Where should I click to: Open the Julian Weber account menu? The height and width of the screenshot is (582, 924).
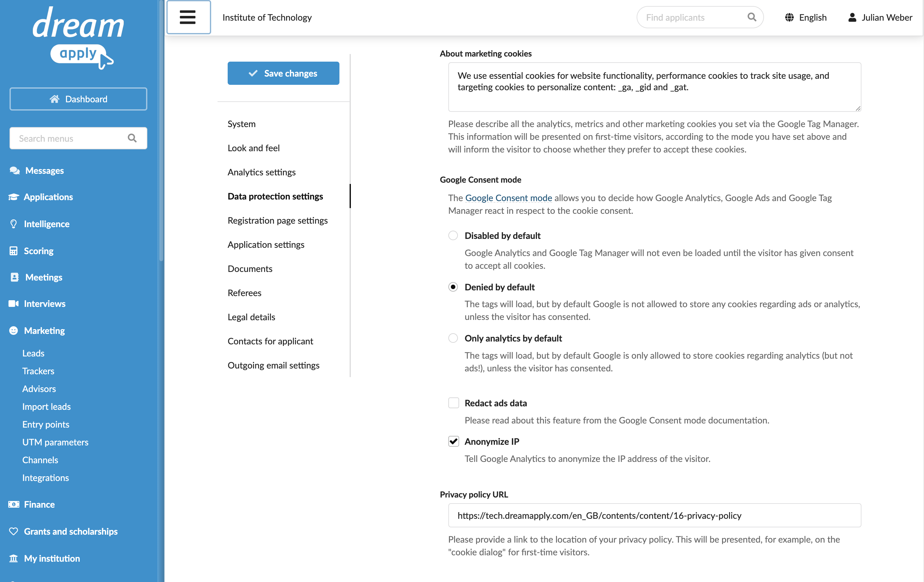click(880, 17)
